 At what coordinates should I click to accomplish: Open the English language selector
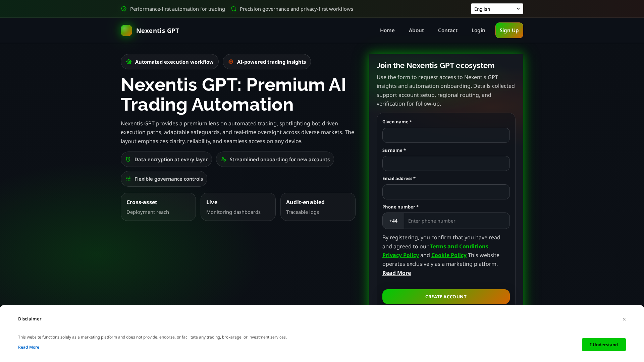(x=497, y=9)
